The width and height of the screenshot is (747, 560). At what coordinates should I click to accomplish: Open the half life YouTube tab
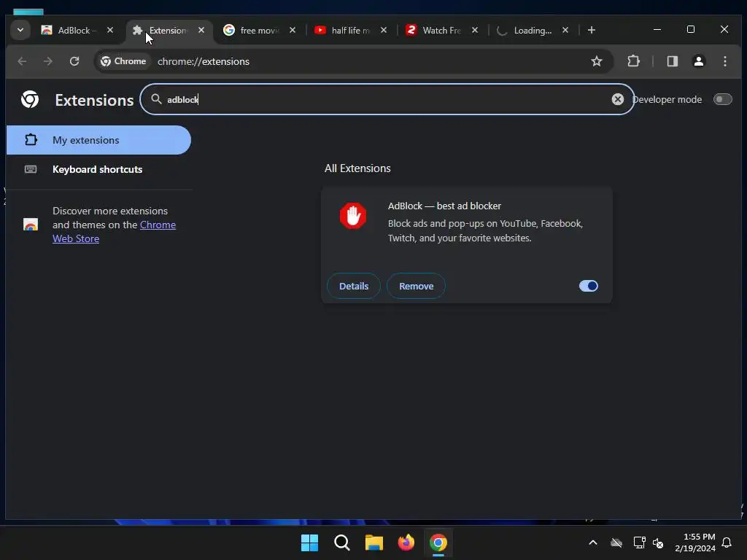point(350,31)
